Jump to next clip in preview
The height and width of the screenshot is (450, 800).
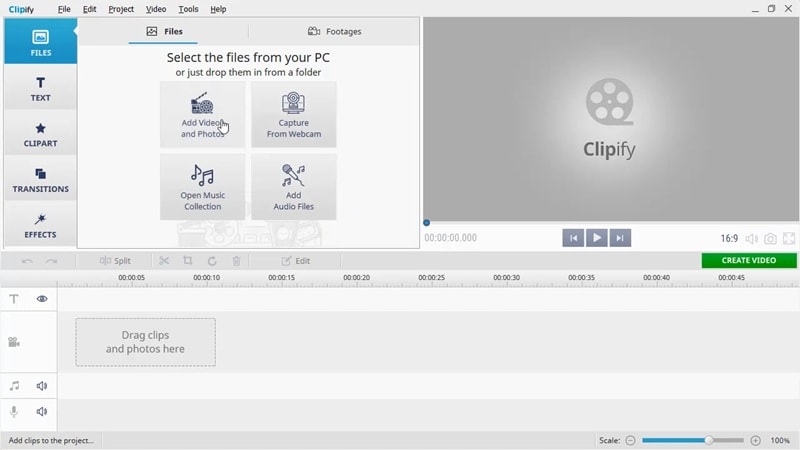point(620,238)
